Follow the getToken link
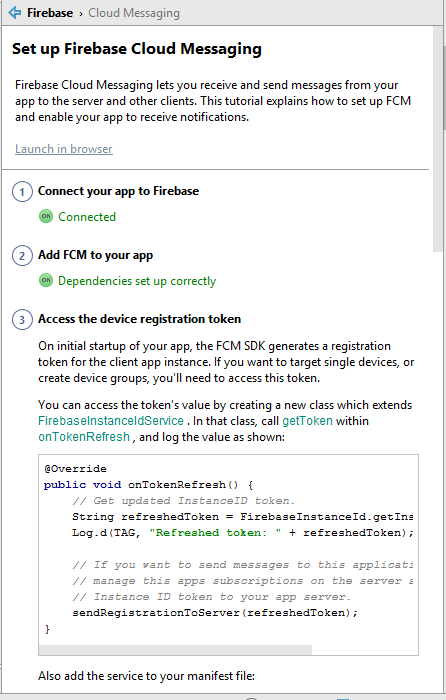Image resolution: width=446 pixels, height=700 pixels. click(x=307, y=421)
